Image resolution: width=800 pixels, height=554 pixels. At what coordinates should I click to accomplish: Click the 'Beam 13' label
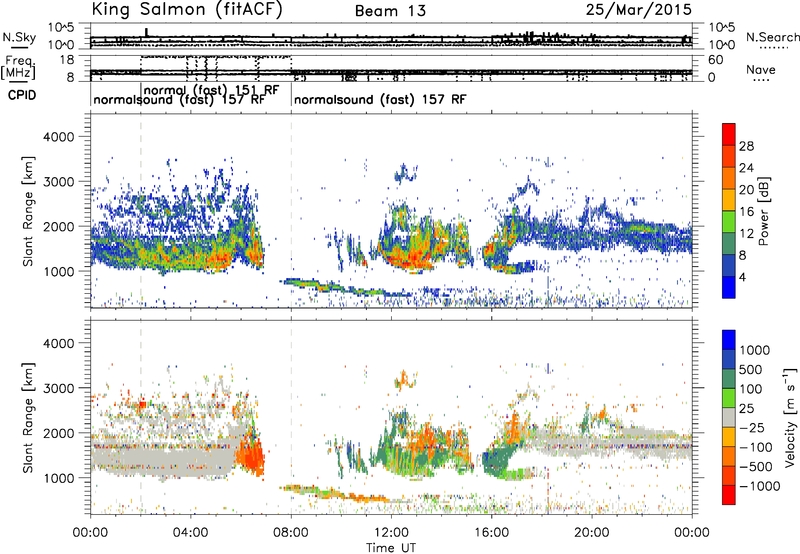tap(390, 11)
